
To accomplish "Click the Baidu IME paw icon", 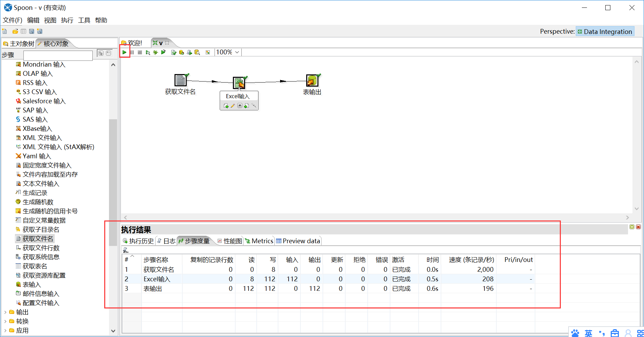I will 575,333.
